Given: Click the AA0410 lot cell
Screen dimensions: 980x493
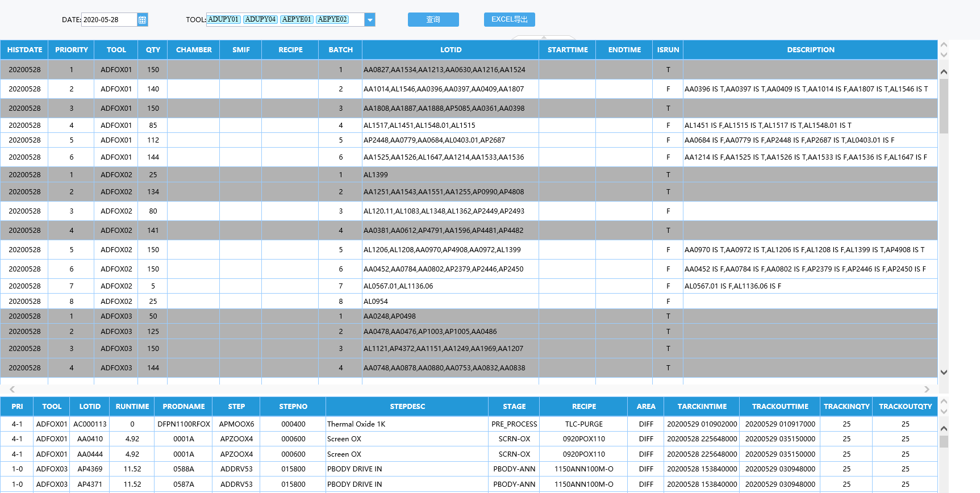Looking at the screenshot, I should [90, 439].
